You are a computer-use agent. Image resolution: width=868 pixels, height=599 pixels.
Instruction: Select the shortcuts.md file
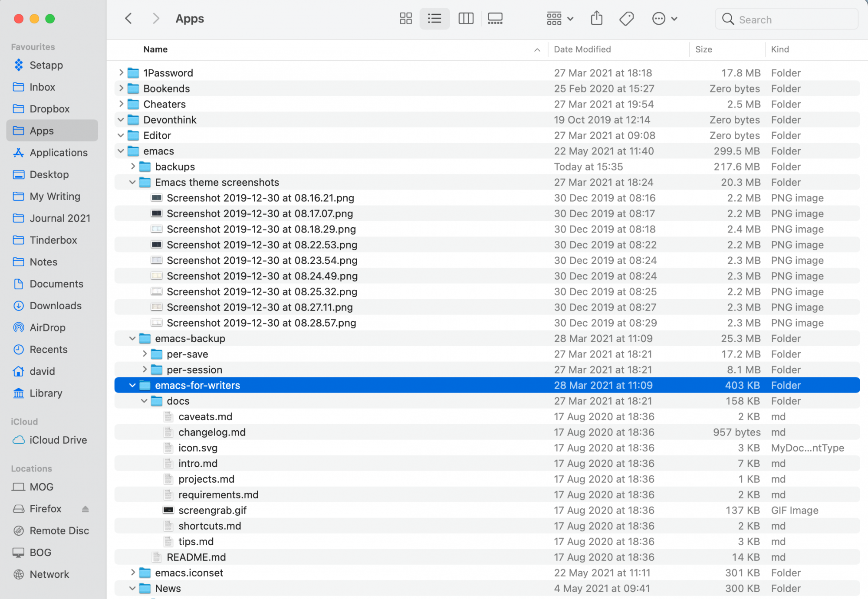coord(487,526)
